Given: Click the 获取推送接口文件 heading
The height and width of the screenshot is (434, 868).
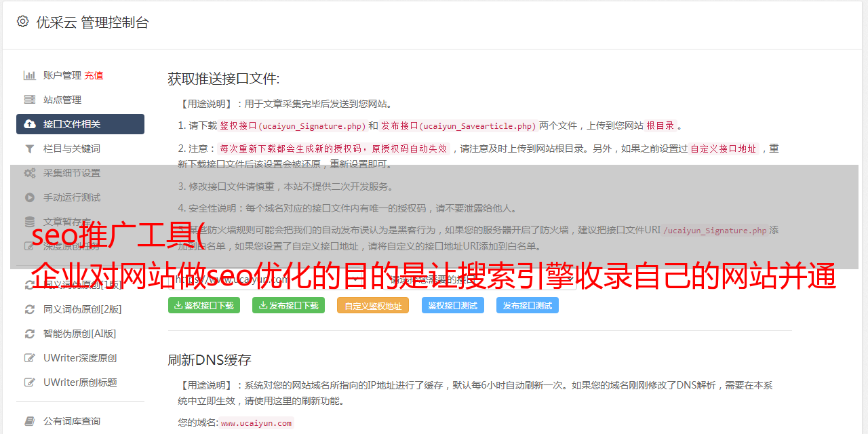Looking at the screenshot, I should (224, 79).
